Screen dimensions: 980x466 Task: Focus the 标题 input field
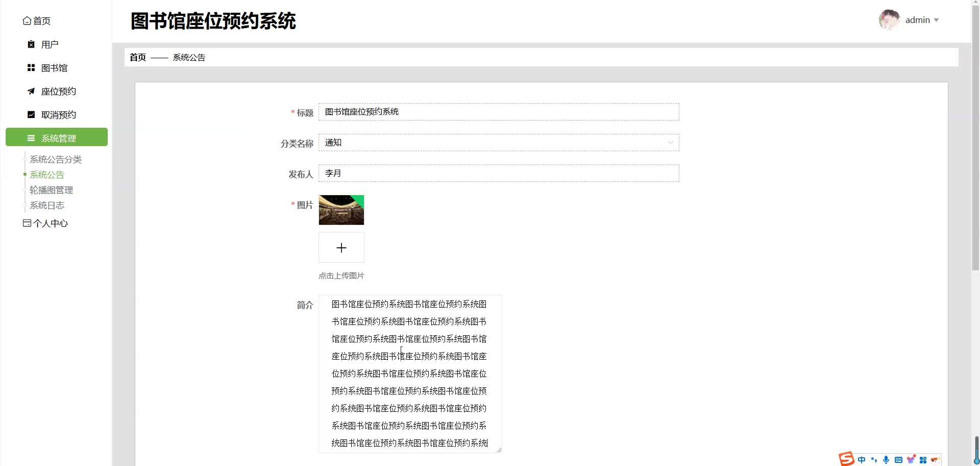(x=499, y=112)
